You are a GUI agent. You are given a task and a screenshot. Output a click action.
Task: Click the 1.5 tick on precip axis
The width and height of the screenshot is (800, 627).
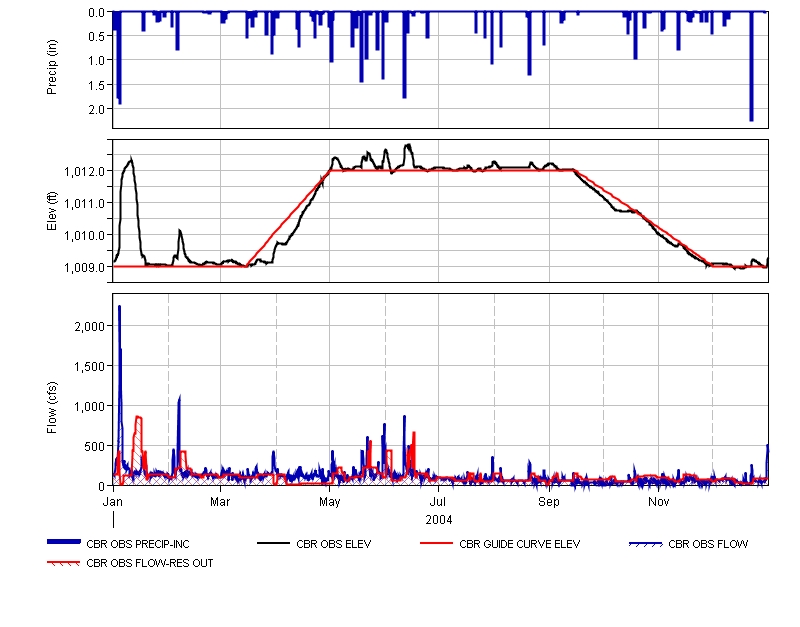pyautogui.click(x=96, y=85)
